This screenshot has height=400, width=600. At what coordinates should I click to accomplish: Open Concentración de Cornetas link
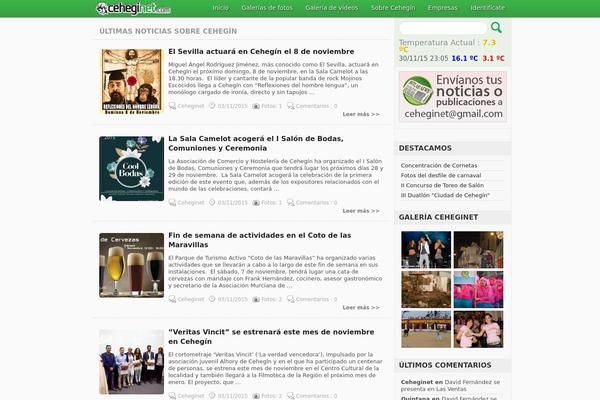pyautogui.click(x=439, y=165)
